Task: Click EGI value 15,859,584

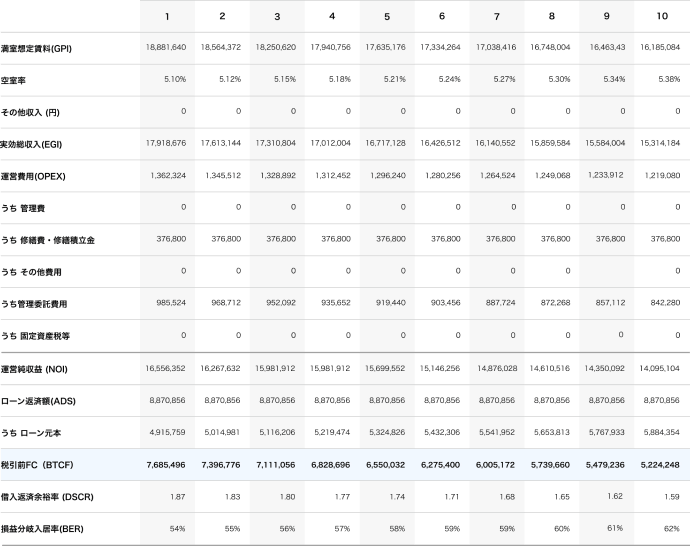Action: (550, 143)
